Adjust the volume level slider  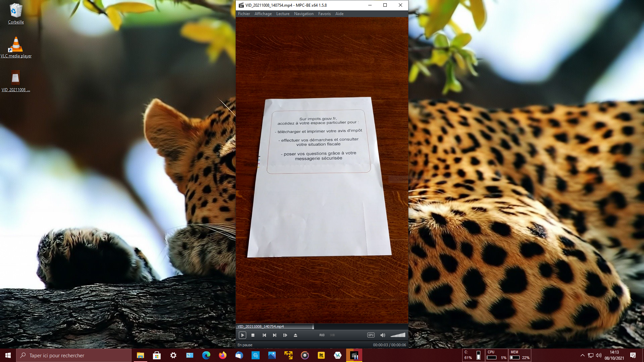pyautogui.click(x=398, y=335)
